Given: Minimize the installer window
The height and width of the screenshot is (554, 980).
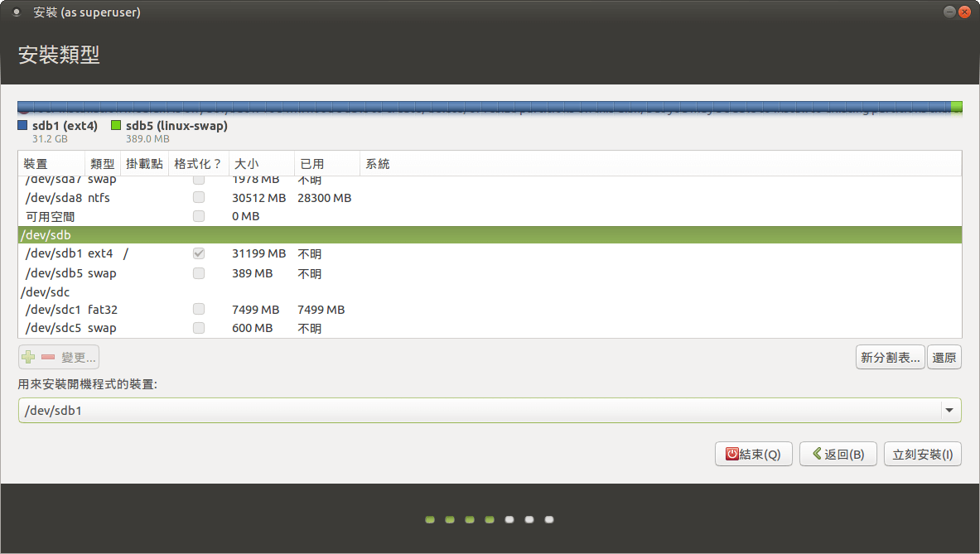Looking at the screenshot, I should click(949, 12).
